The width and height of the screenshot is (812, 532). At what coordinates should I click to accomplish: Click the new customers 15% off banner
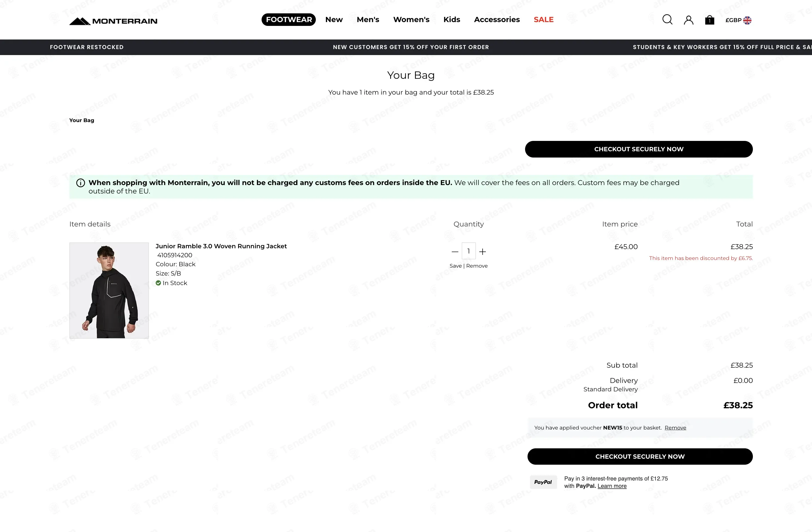point(411,47)
